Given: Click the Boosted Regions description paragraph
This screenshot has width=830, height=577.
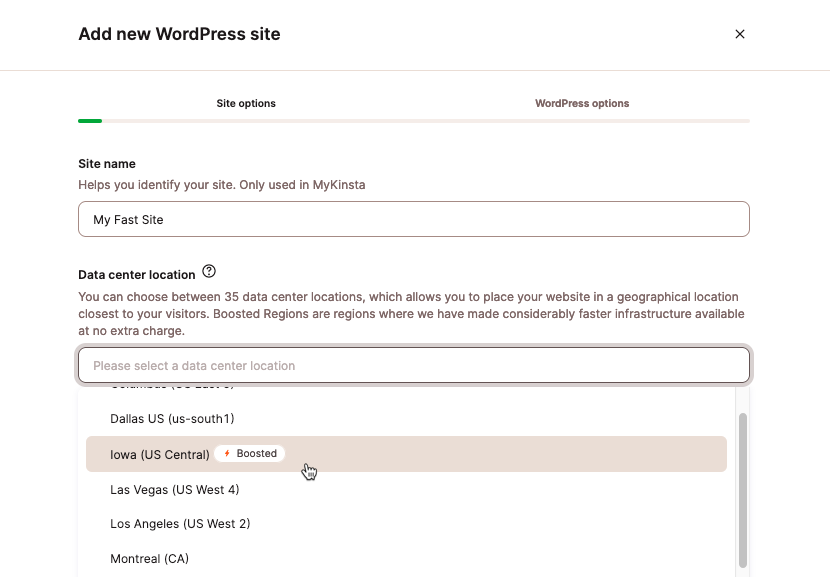Looking at the screenshot, I should tap(411, 313).
